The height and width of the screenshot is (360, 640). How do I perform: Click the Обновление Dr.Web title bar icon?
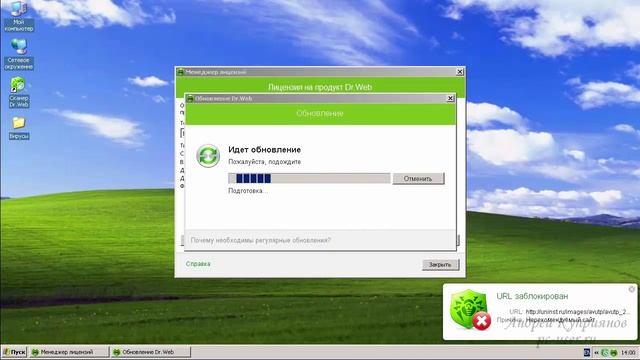(x=190, y=98)
